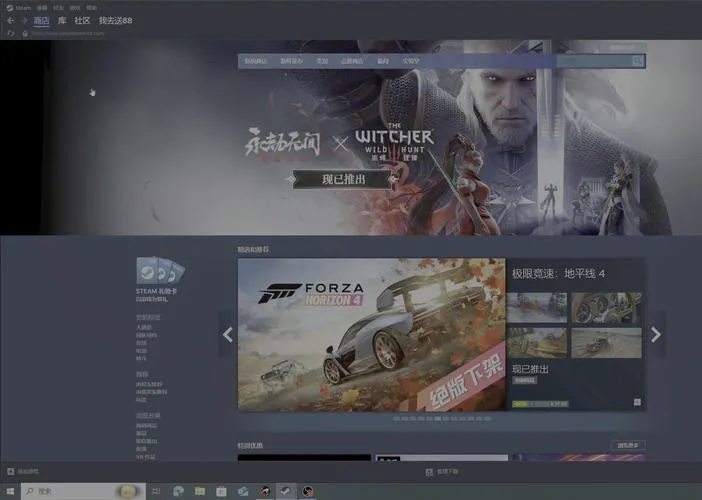Click the Steam icon in the taskbar
Screen dimensions: 702x500
click(x=285, y=491)
